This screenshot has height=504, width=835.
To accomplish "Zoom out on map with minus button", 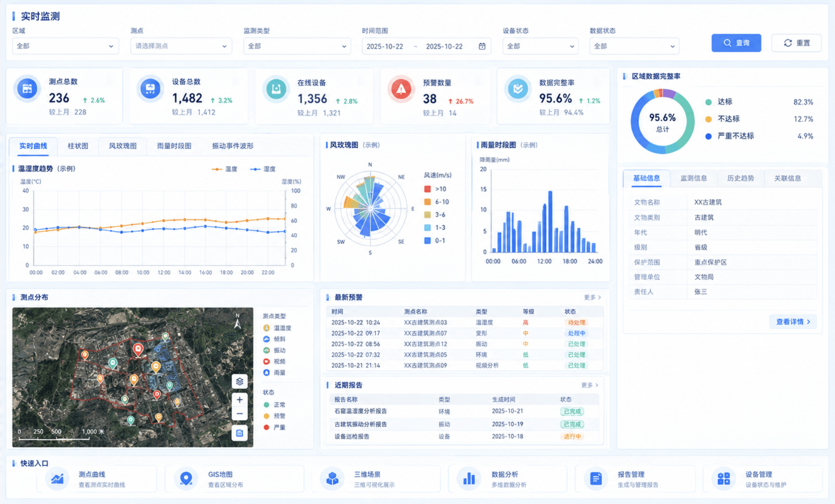I will (x=240, y=414).
